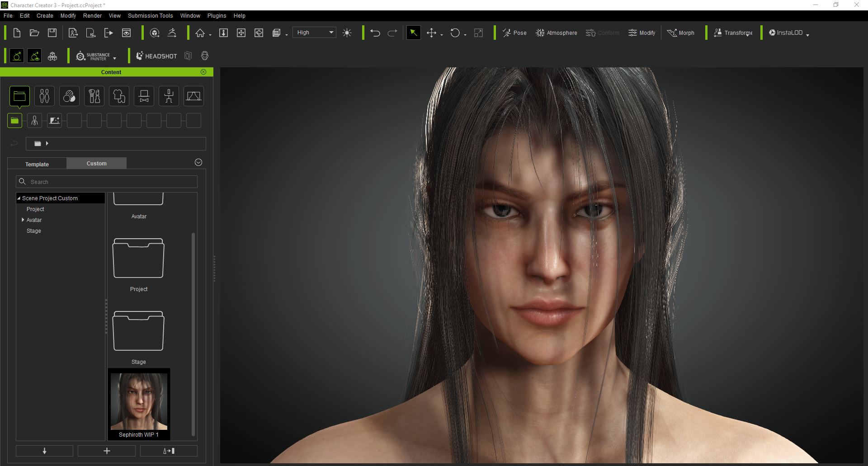868x466 pixels.
Task: Select the Move tool cross-arrow icon
Action: tap(431, 33)
